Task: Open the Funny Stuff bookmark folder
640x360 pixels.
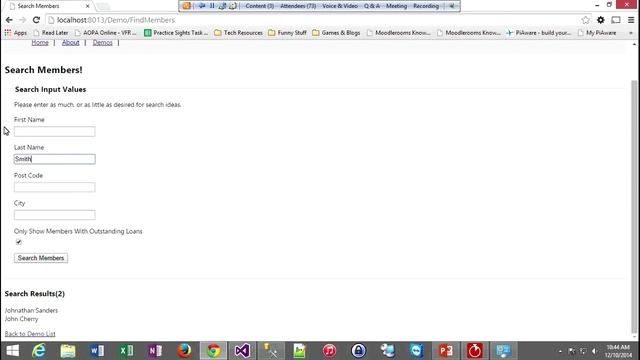Action: [287, 33]
